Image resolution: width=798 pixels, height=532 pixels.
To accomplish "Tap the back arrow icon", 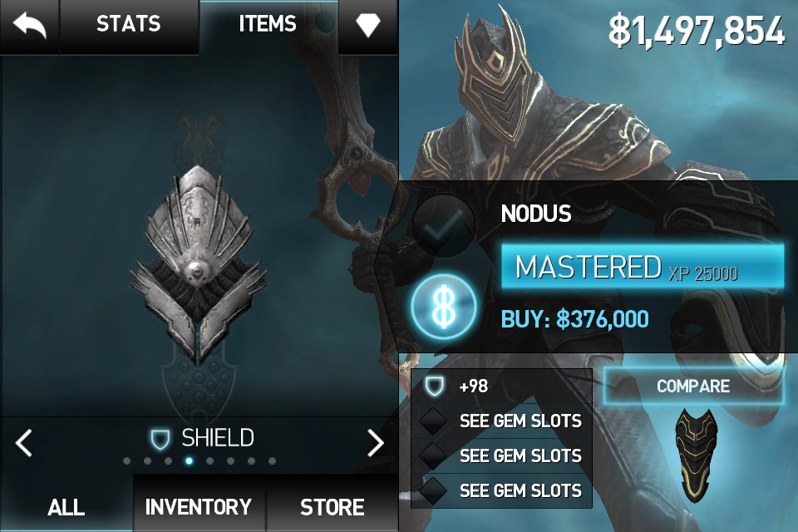I will 30,26.
